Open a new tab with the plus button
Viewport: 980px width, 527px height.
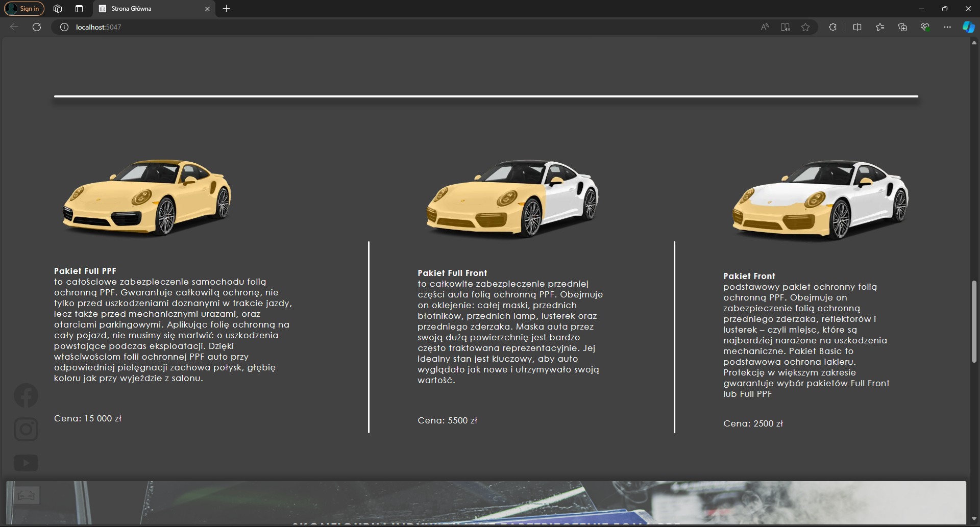(227, 9)
